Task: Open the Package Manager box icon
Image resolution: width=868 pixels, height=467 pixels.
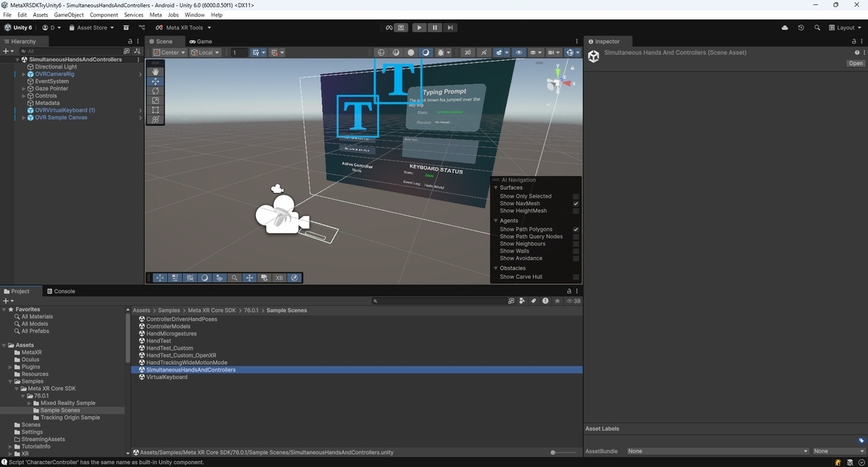Action: (126, 28)
